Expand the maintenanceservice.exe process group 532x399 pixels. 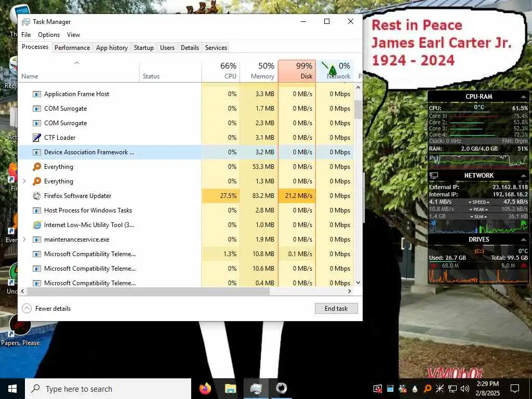coord(24,240)
